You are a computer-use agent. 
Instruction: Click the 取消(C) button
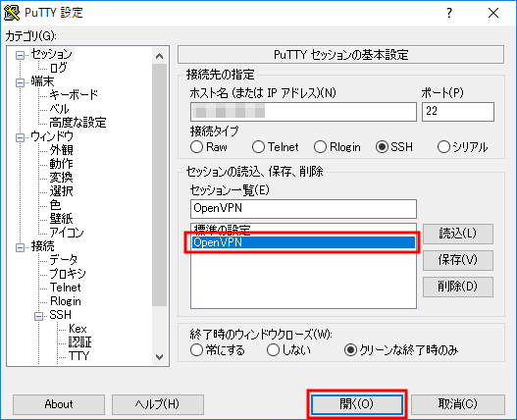458,404
